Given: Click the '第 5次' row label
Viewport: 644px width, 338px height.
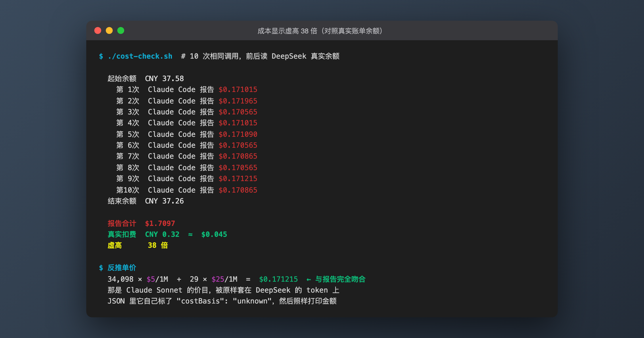Looking at the screenshot, I should click(128, 134).
